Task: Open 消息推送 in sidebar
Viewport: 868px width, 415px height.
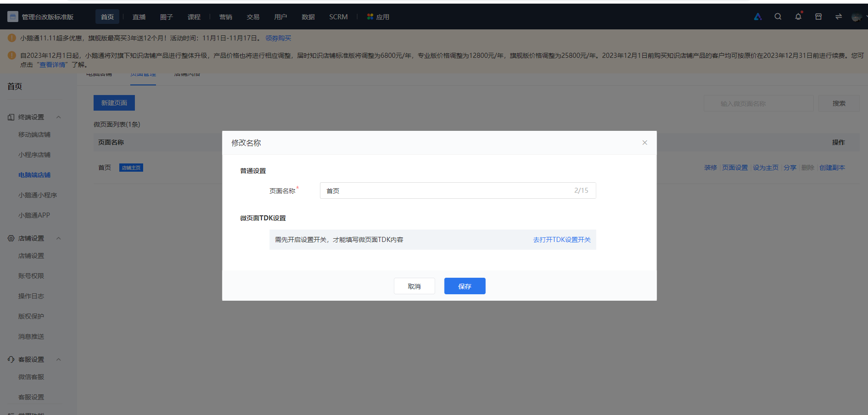Action: (31, 336)
